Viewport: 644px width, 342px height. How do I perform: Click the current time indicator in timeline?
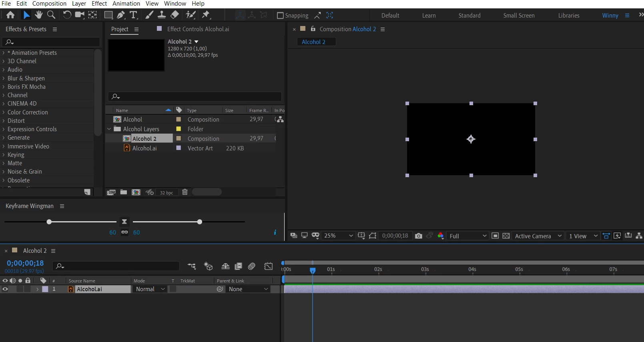[x=313, y=270]
